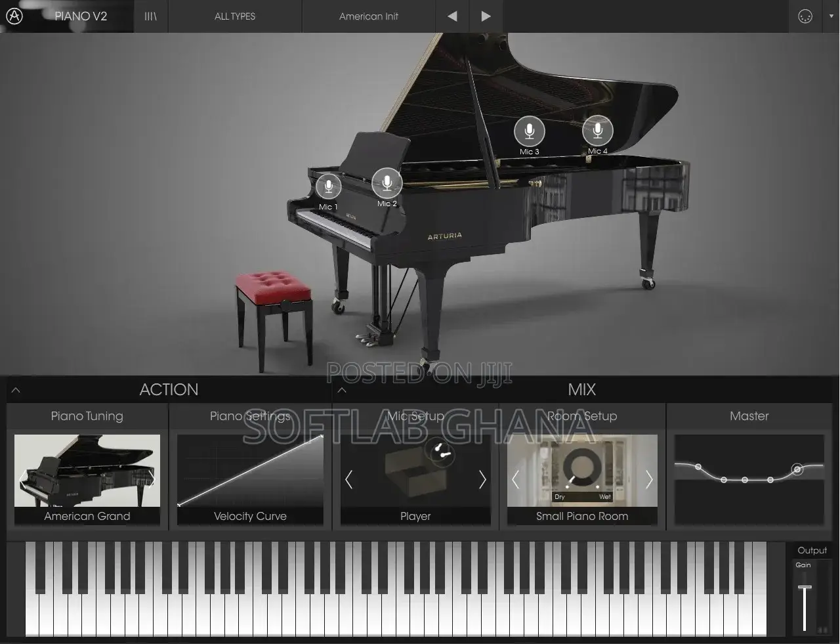Click the American Grand piano thumbnail

pyautogui.click(x=87, y=471)
